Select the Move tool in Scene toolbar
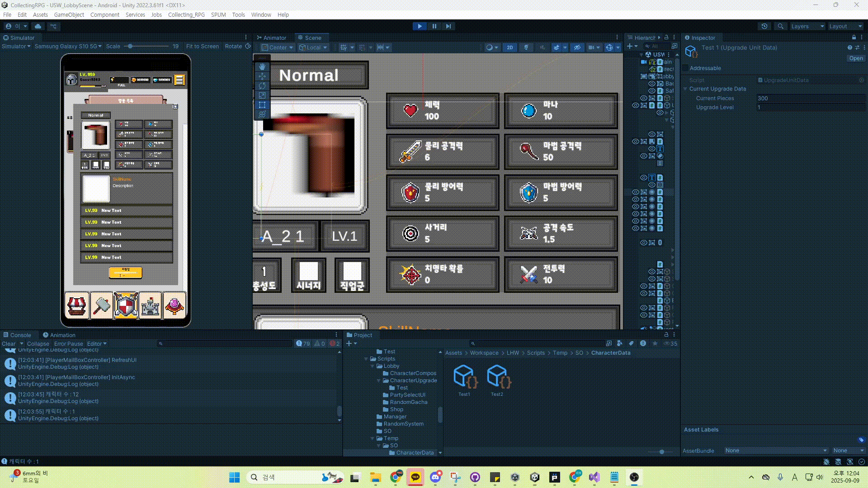 point(262,76)
